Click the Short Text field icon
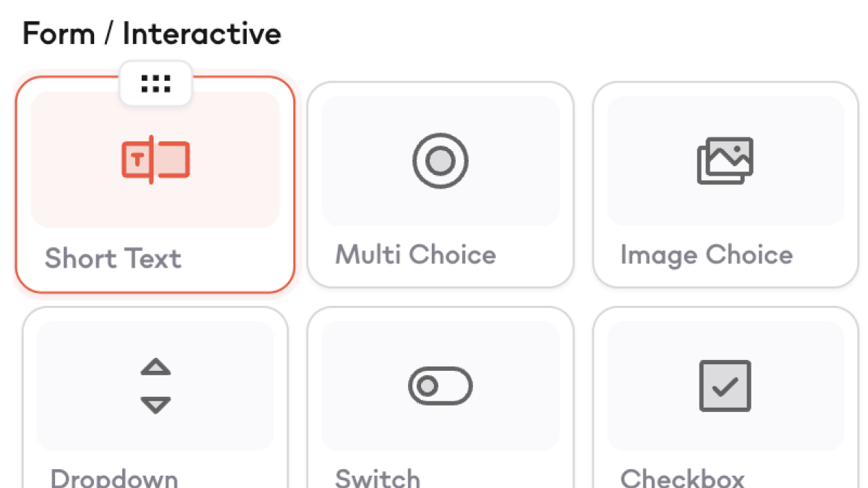The width and height of the screenshot is (868, 488). [x=156, y=159]
